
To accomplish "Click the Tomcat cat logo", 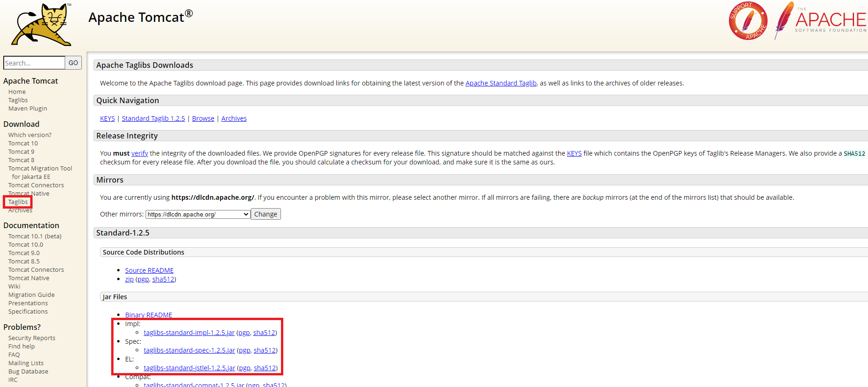I will (42, 24).
